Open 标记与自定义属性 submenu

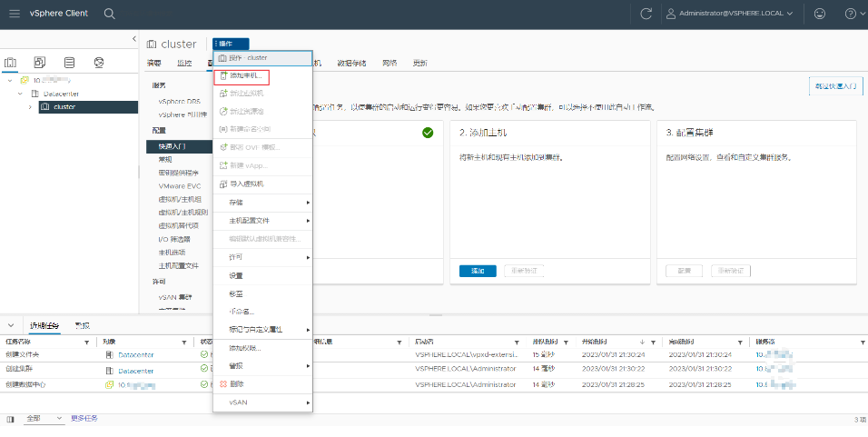click(263, 329)
